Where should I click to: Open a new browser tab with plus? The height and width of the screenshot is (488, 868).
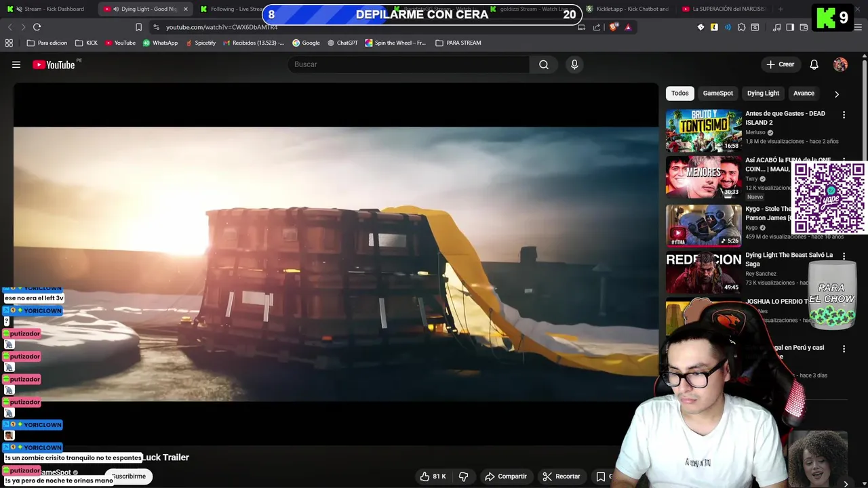pyautogui.click(x=781, y=9)
